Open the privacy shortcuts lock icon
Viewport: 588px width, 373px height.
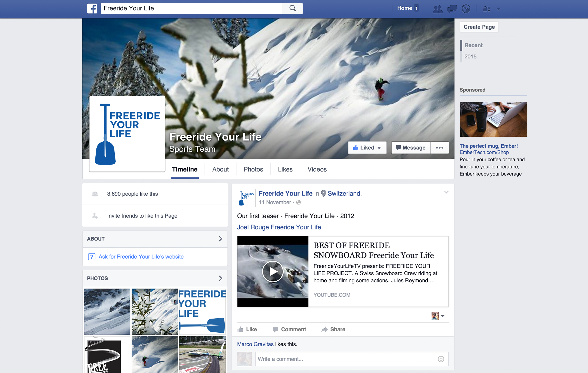click(x=486, y=9)
